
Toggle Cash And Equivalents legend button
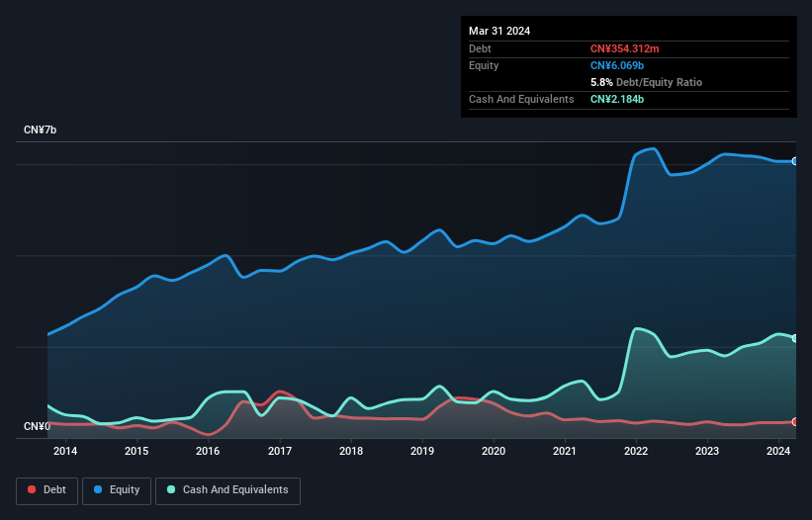pyautogui.click(x=227, y=490)
